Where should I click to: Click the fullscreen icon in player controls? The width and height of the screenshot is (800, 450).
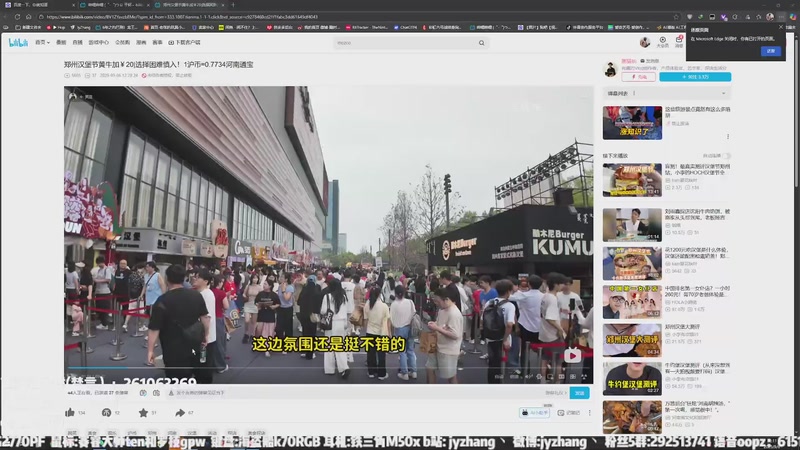pos(584,377)
